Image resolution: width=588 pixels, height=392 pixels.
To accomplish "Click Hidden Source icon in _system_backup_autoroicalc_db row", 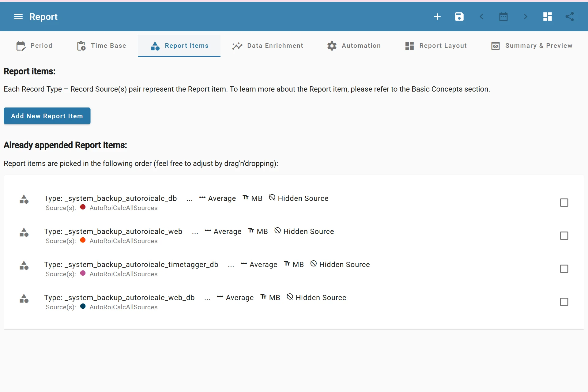I will click(x=272, y=198).
